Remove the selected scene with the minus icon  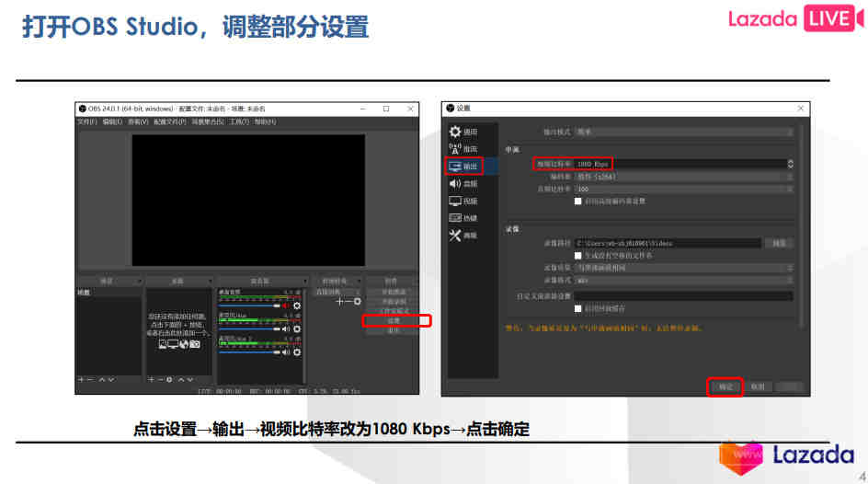(x=90, y=380)
